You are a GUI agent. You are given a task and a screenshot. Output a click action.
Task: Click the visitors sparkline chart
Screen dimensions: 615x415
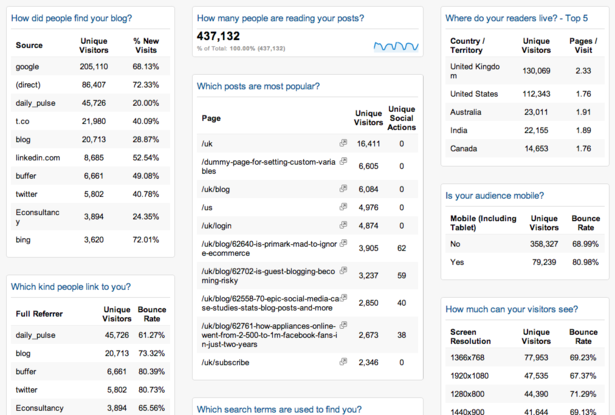tap(396, 46)
